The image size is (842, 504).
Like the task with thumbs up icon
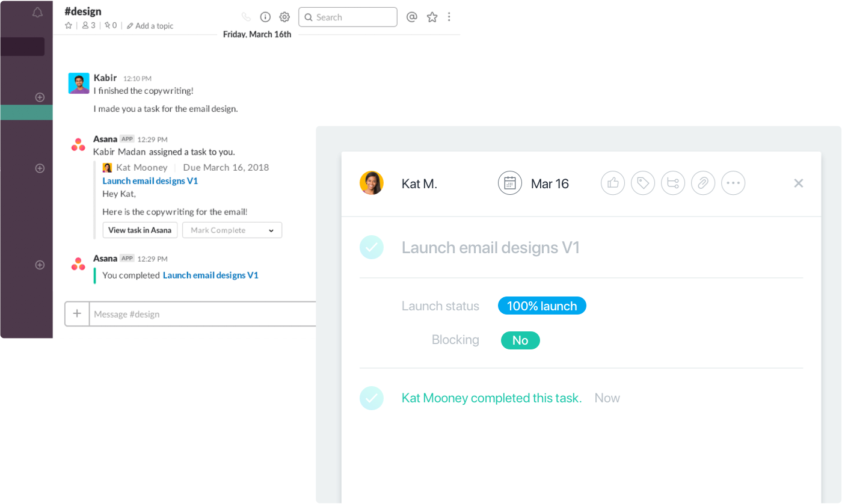[x=613, y=183]
